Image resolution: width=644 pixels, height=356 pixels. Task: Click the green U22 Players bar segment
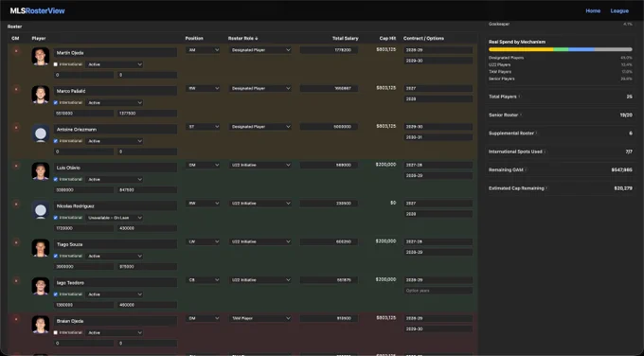click(561, 49)
